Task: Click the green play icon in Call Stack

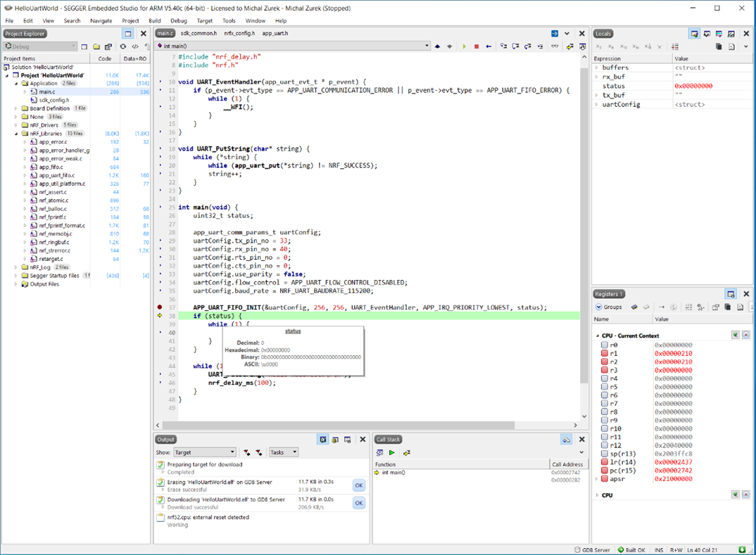Action: point(392,452)
